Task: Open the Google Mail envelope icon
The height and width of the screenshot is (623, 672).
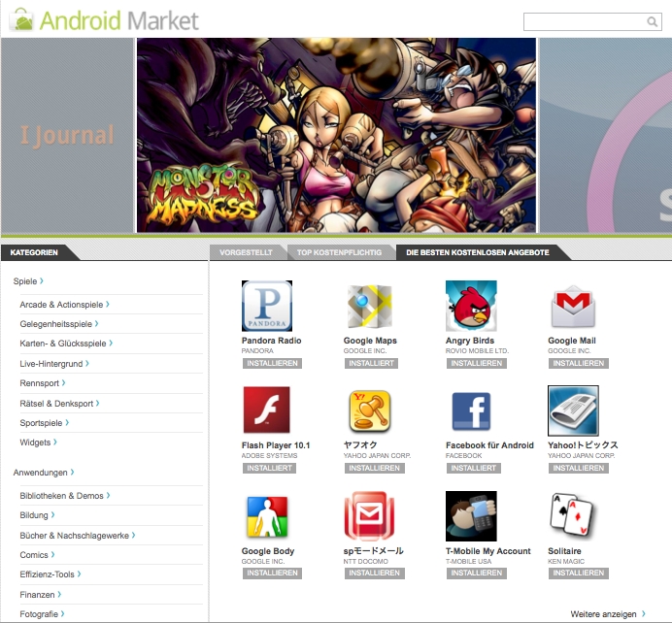Action: coord(573,307)
